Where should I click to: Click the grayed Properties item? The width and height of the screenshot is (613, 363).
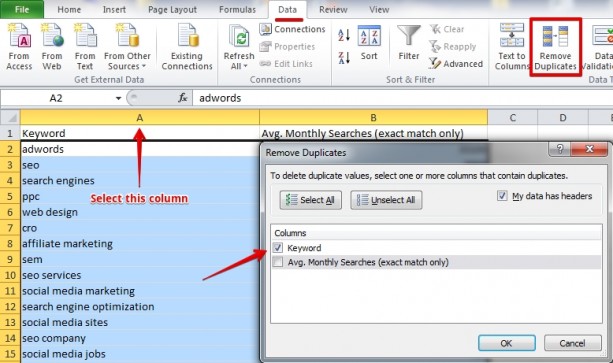287,46
